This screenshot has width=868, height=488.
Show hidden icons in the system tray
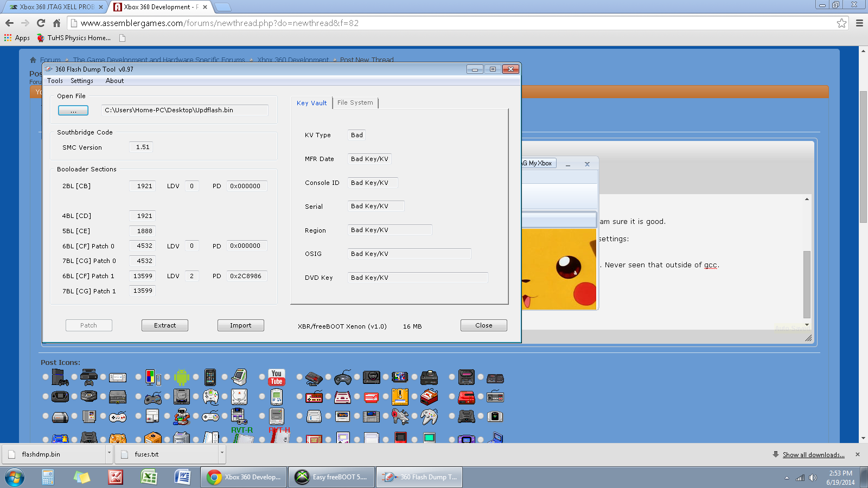(787, 478)
